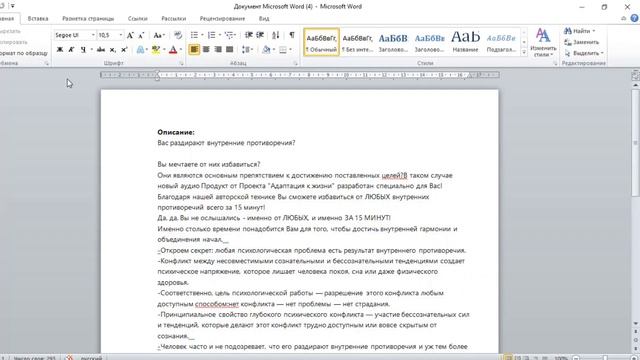Screen dimensions: 640x360
Task: Click the Text Highlight Color icon
Action: [156, 49]
